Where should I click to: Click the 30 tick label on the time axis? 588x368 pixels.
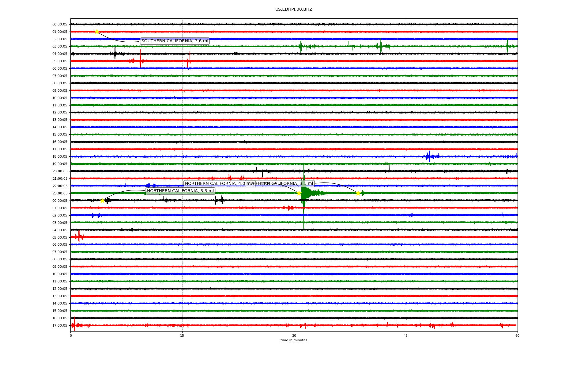(294, 335)
